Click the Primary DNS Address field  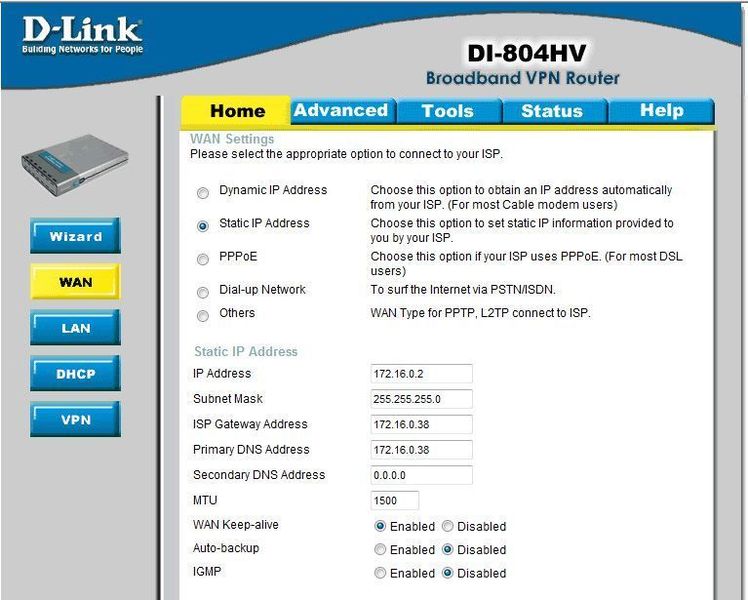click(x=421, y=450)
